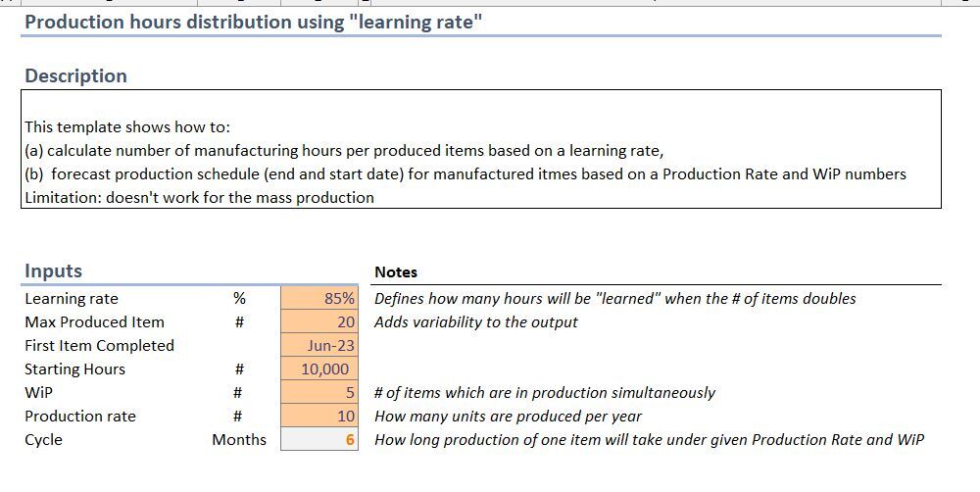Select the Max Produced Item value 20
The width and height of the screenshot is (980, 492).
(x=319, y=322)
